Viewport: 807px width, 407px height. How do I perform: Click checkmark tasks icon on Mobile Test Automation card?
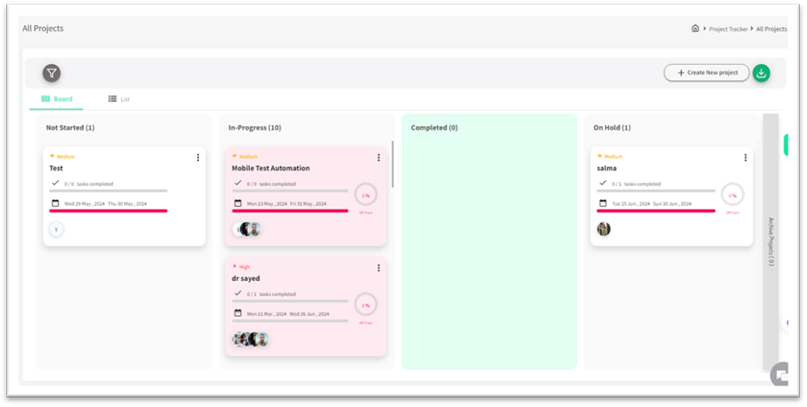tap(238, 183)
